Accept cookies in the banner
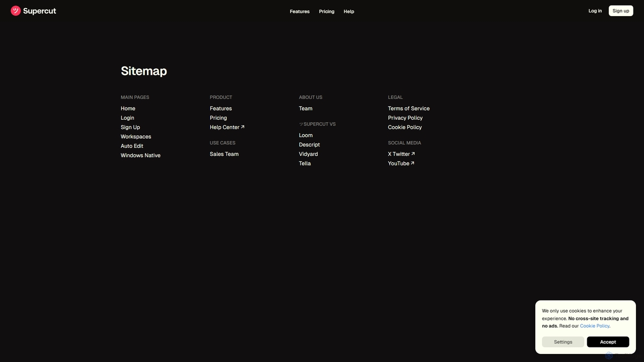 tap(608, 342)
